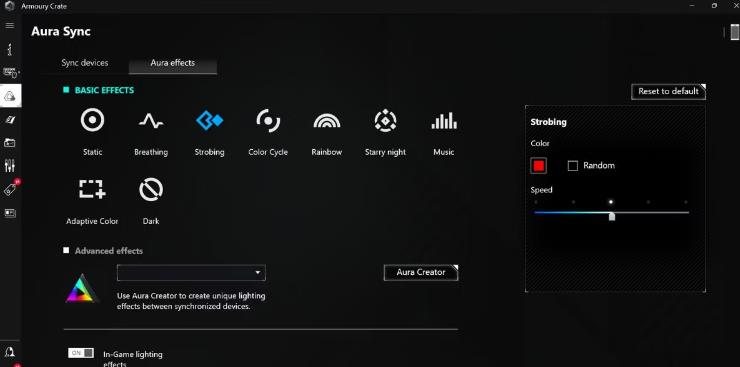Select the Dark effect icon
740x367 pixels.
(x=151, y=190)
